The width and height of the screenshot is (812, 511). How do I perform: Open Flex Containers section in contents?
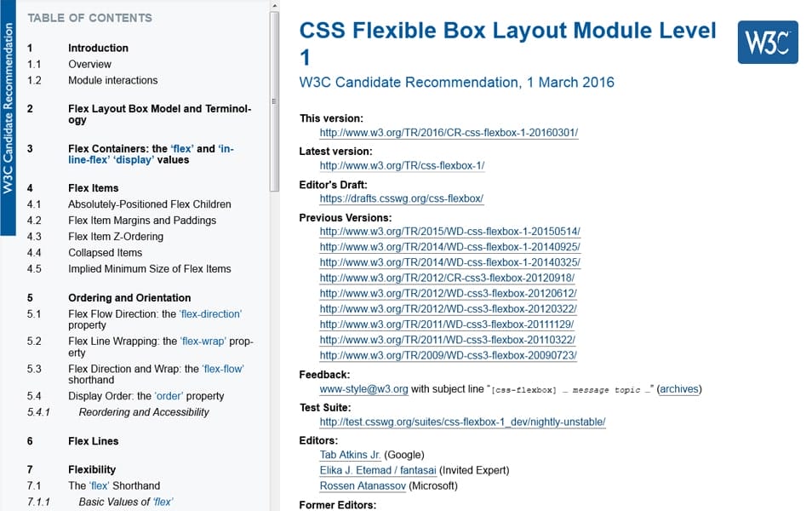151,154
